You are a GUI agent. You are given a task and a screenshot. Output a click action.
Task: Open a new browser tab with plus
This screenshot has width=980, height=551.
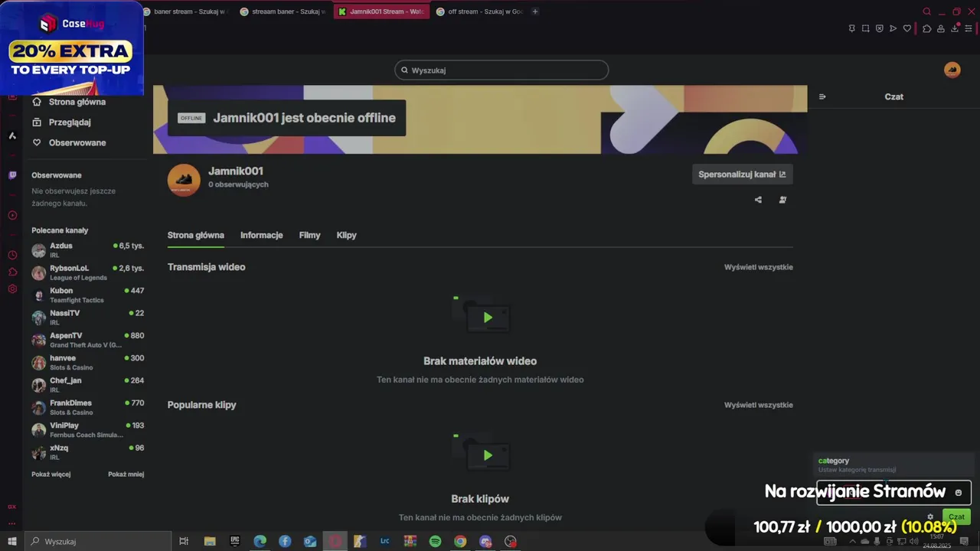tap(535, 11)
